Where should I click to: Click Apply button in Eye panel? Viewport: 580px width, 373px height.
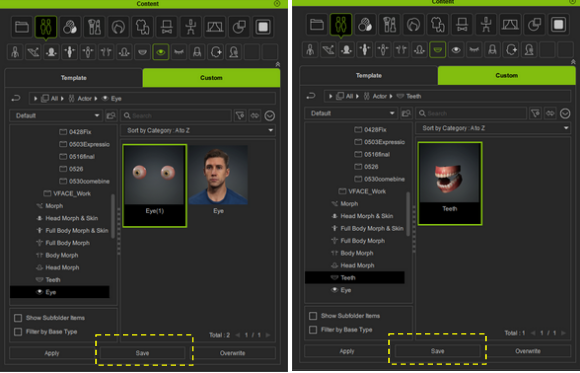click(52, 353)
